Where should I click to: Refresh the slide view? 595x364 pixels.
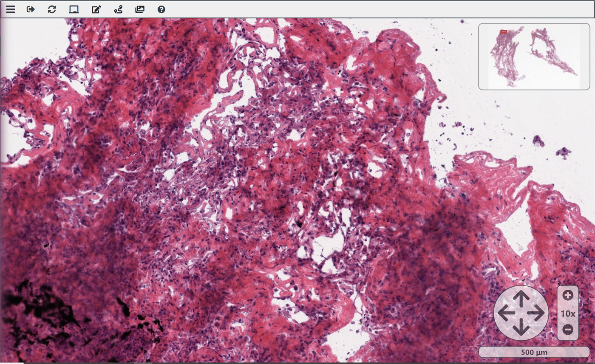tap(52, 9)
